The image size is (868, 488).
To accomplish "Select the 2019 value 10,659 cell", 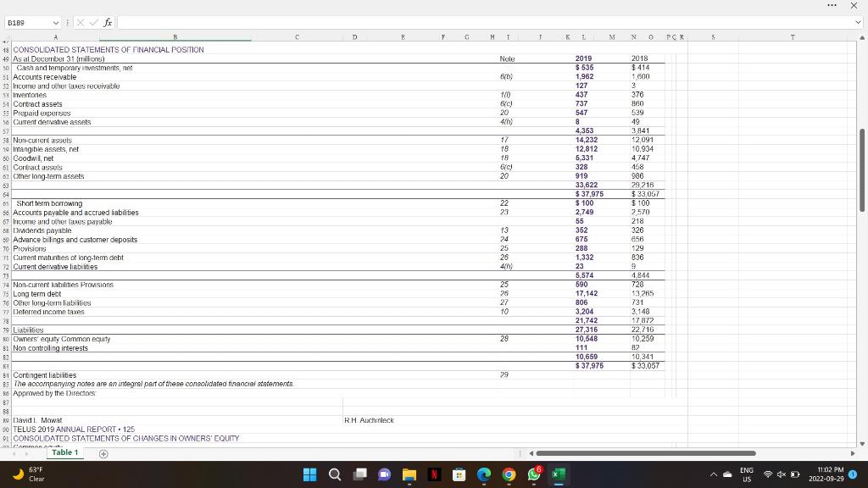I will click(x=587, y=357).
